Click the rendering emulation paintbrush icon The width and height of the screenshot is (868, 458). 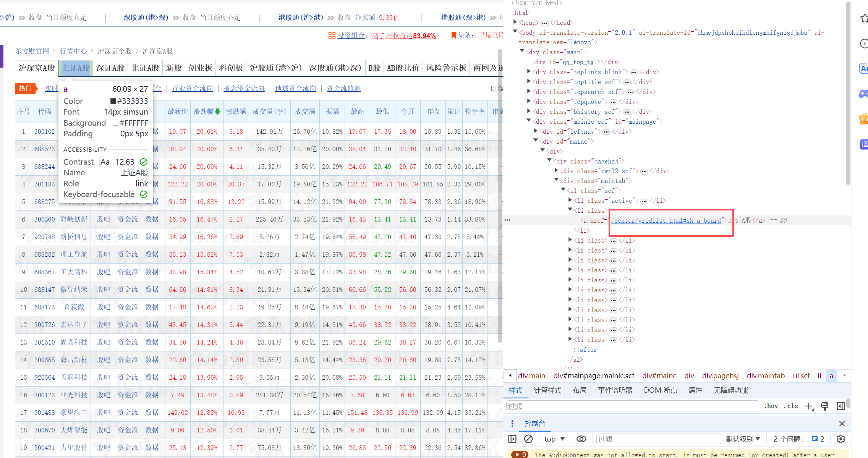[825, 406]
